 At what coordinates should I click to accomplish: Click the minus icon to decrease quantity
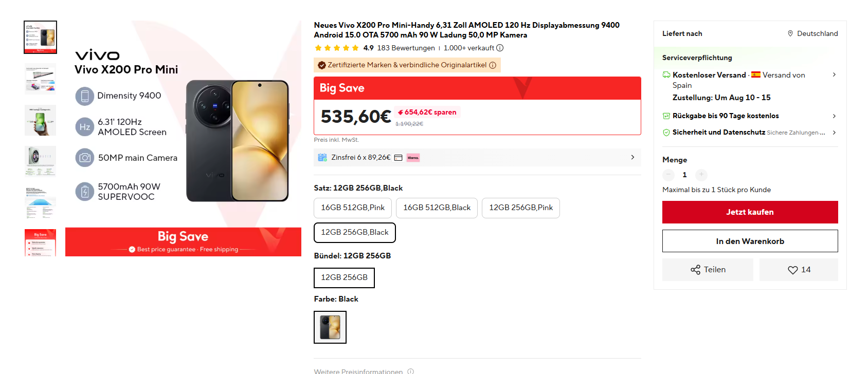pyautogui.click(x=668, y=175)
